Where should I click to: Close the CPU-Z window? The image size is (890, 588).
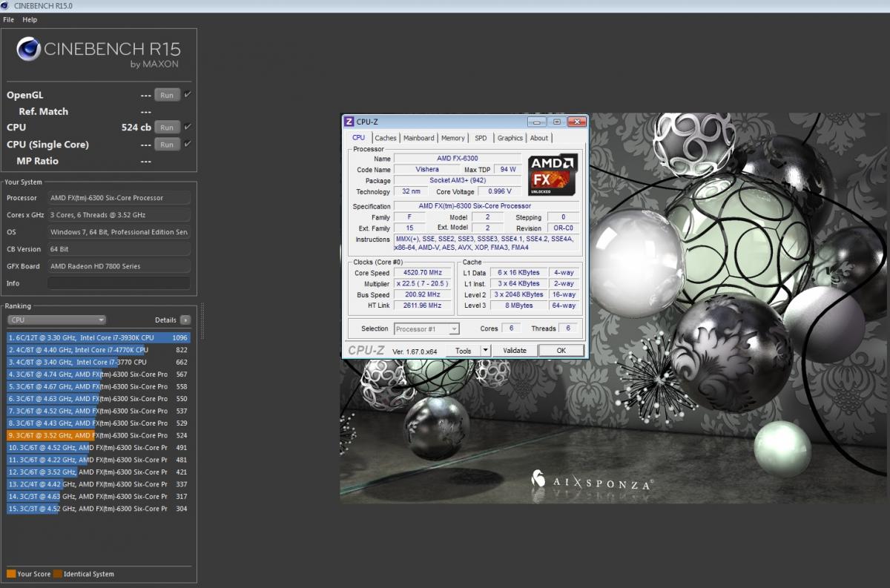click(576, 122)
